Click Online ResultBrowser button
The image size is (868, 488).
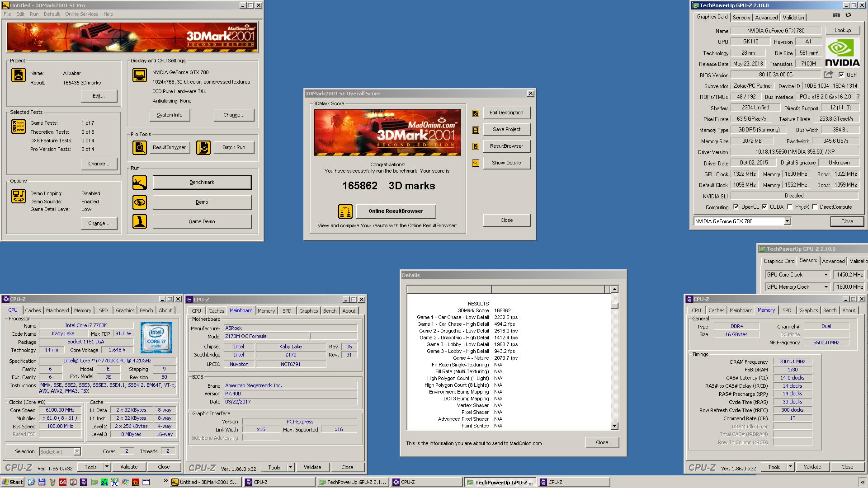396,211
